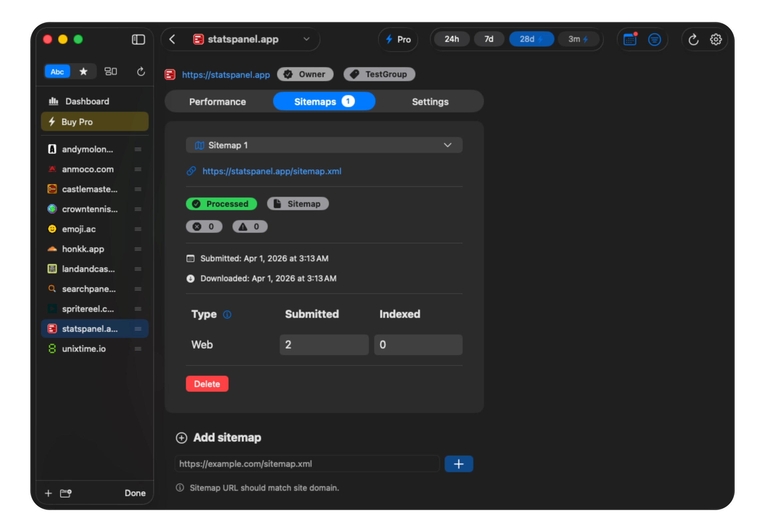Refresh data using the reload icon
Screen dimensions: 765x532
coord(694,39)
